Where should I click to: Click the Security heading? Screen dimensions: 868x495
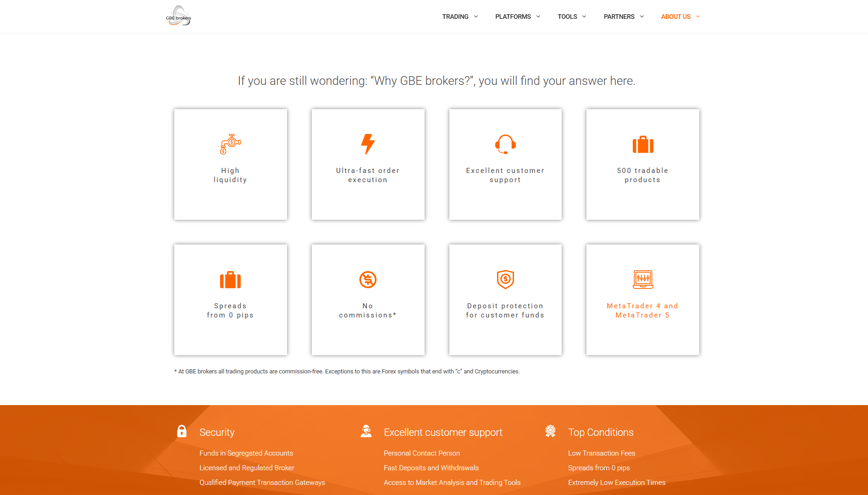[x=217, y=432]
